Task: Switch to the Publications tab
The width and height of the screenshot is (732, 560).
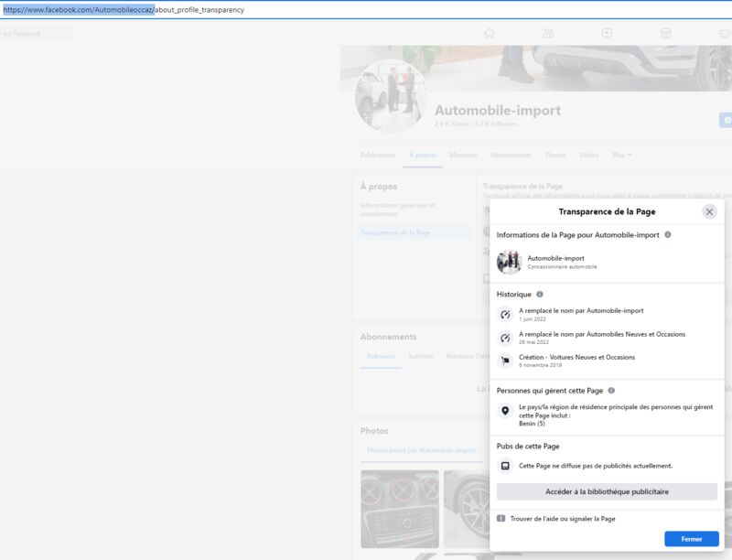Action: pos(378,155)
